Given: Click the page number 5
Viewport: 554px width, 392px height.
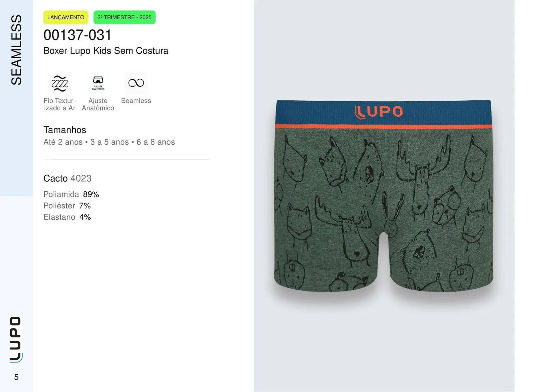Looking at the screenshot, I should pyautogui.click(x=16, y=377).
